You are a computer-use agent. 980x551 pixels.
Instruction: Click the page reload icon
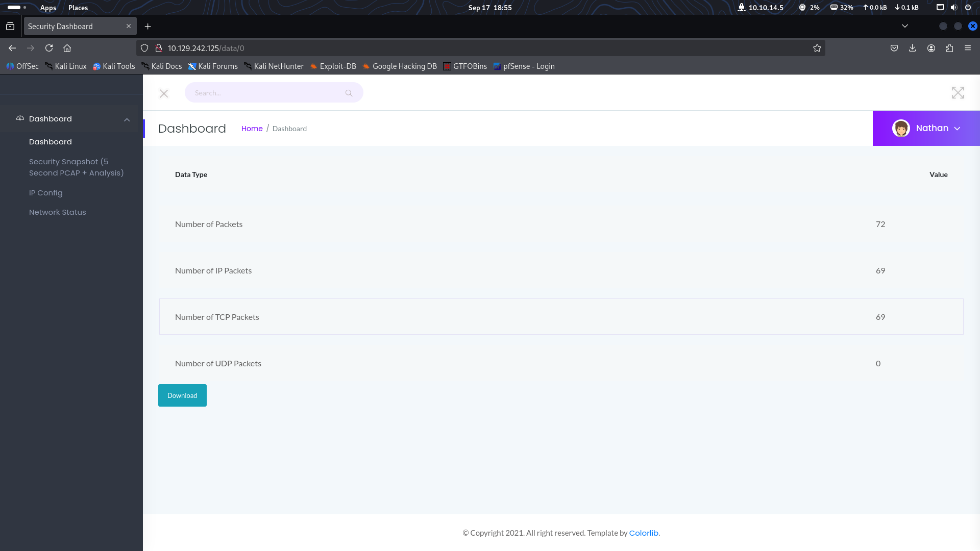pyautogui.click(x=49, y=48)
